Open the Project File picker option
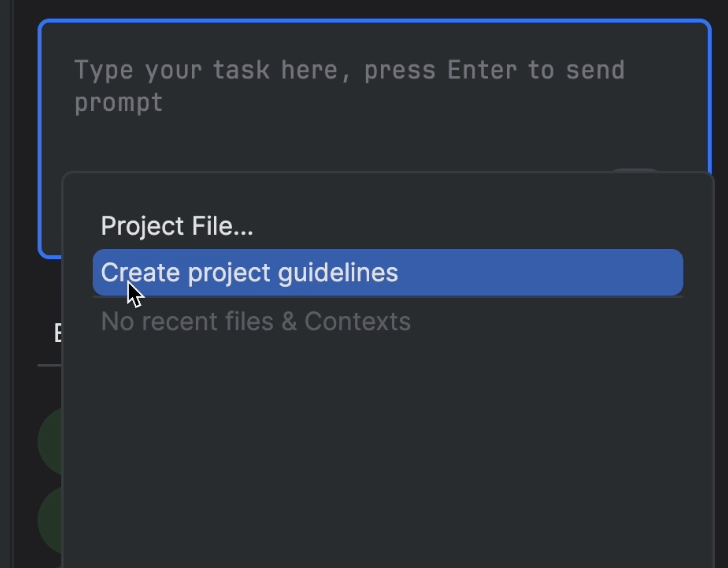The width and height of the screenshot is (728, 568). 177,226
